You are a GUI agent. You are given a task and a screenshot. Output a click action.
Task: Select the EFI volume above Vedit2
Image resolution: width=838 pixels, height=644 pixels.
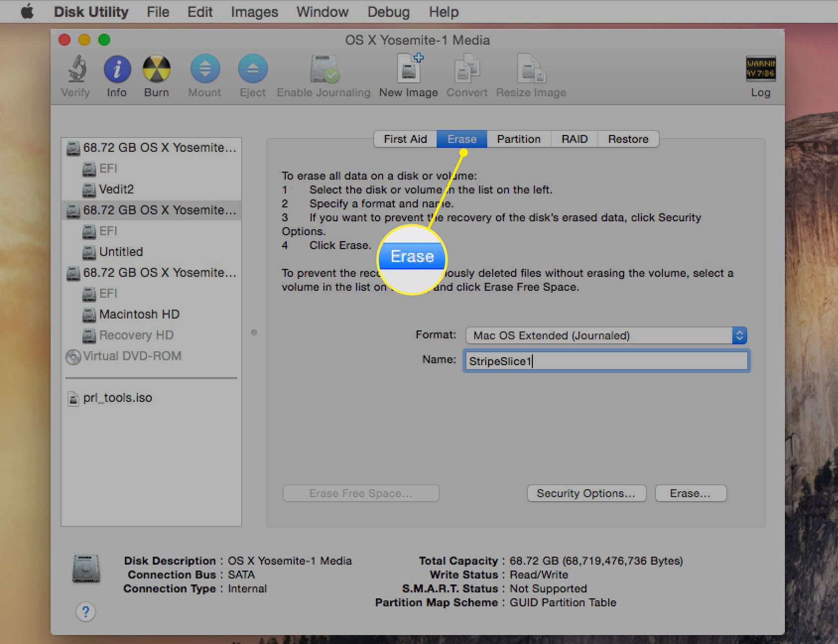point(151,169)
